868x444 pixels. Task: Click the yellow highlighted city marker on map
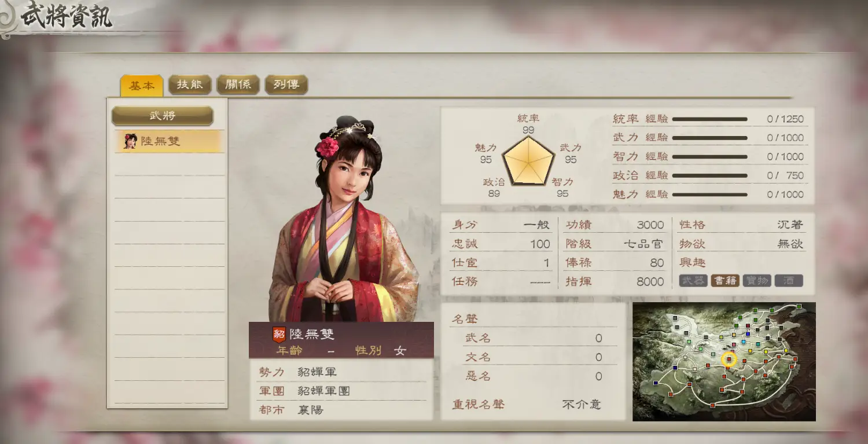(x=729, y=359)
